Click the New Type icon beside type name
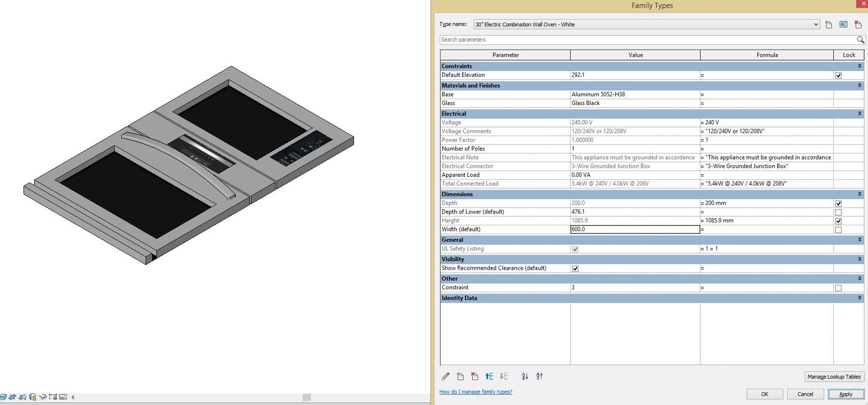868x405 pixels. click(828, 24)
